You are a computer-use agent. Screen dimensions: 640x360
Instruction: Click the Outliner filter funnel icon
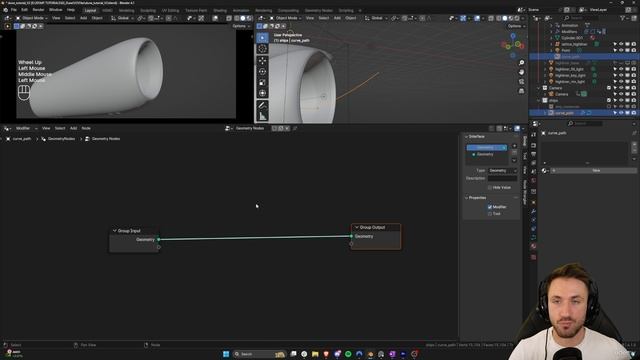coord(623,18)
